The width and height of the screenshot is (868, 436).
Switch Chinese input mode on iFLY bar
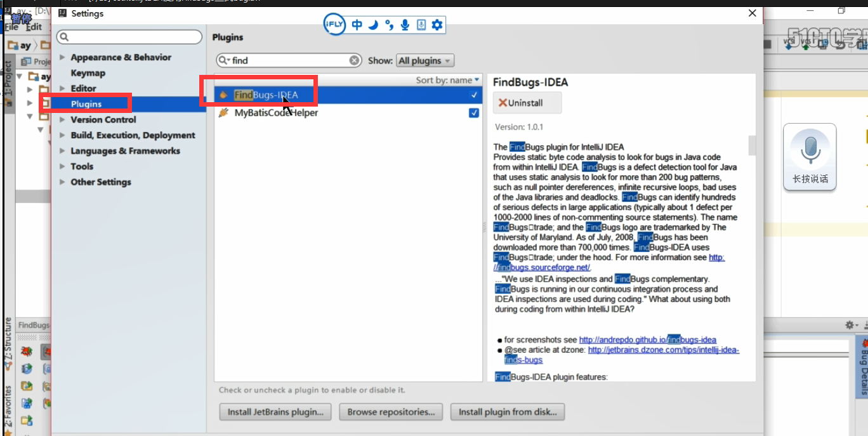click(357, 25)
